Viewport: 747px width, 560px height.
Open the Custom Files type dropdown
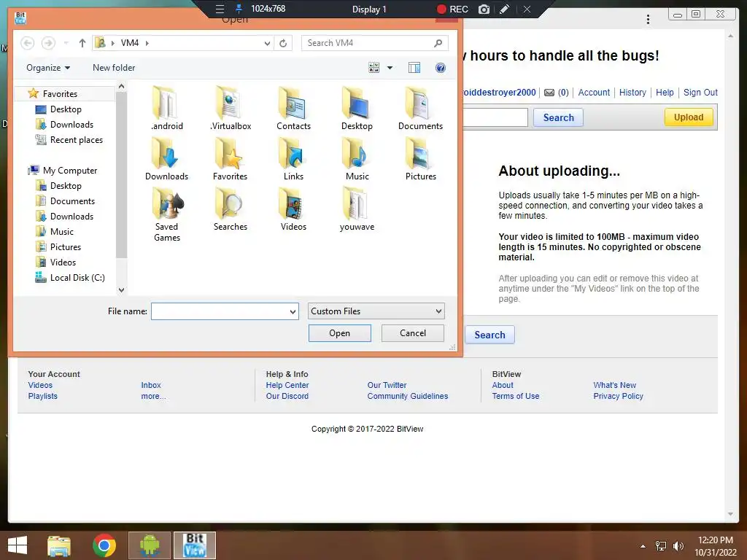(x=376, y=311)
